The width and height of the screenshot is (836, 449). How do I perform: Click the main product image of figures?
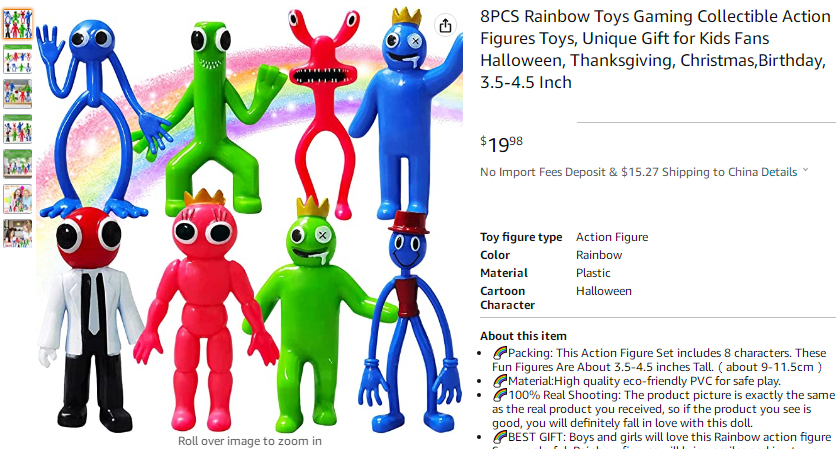(250, 220)
